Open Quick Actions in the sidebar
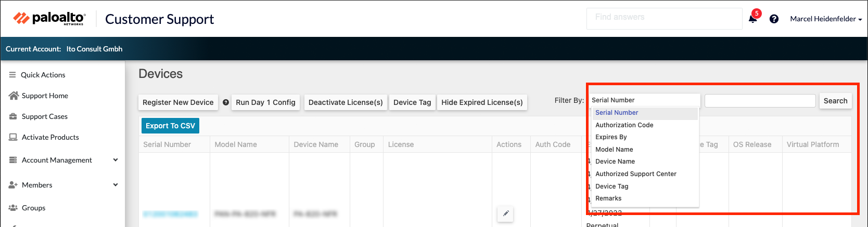Viewport: 868px width, 227px height. (43, 75)
